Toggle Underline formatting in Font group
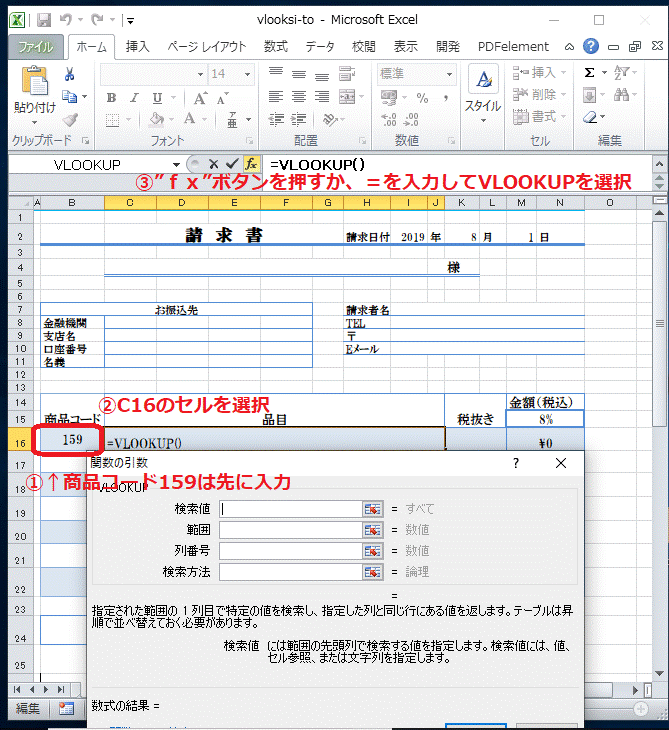 [x=156, y=98]
